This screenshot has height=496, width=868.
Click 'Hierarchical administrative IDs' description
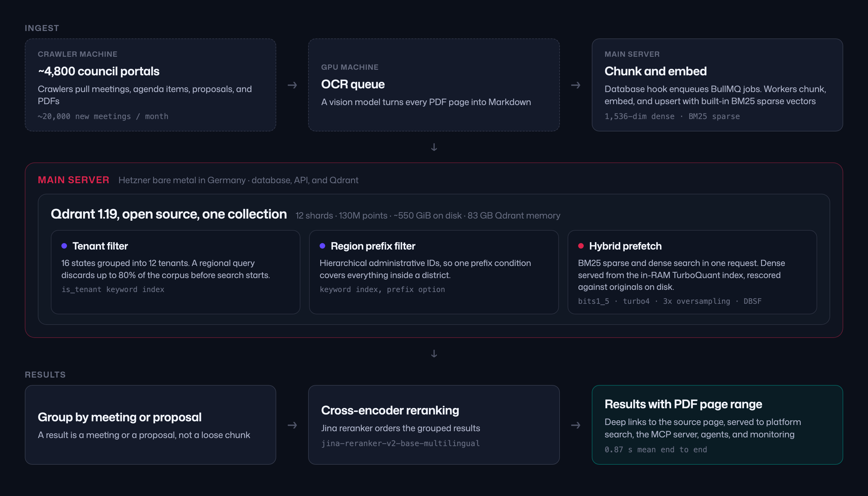click(x=425, y=269)
